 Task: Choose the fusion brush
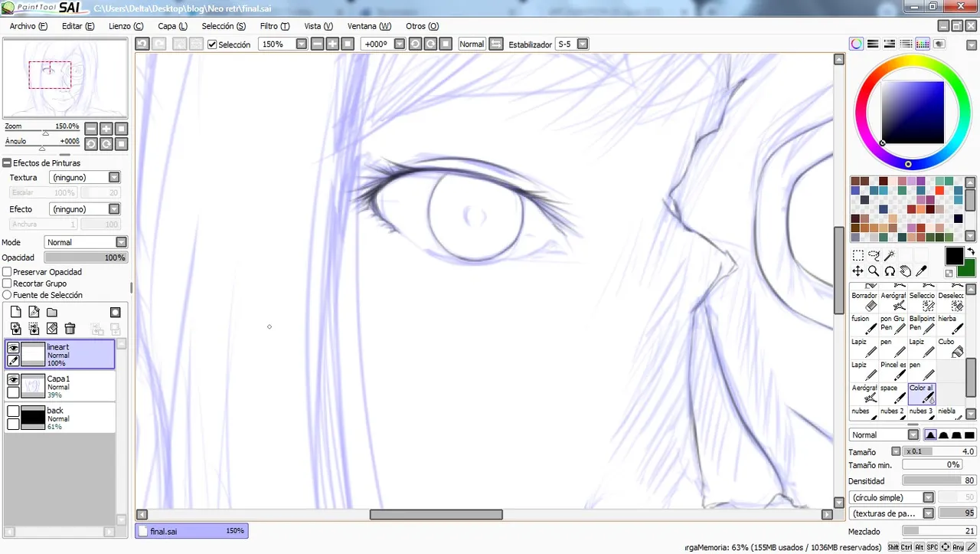coord(864,323)
